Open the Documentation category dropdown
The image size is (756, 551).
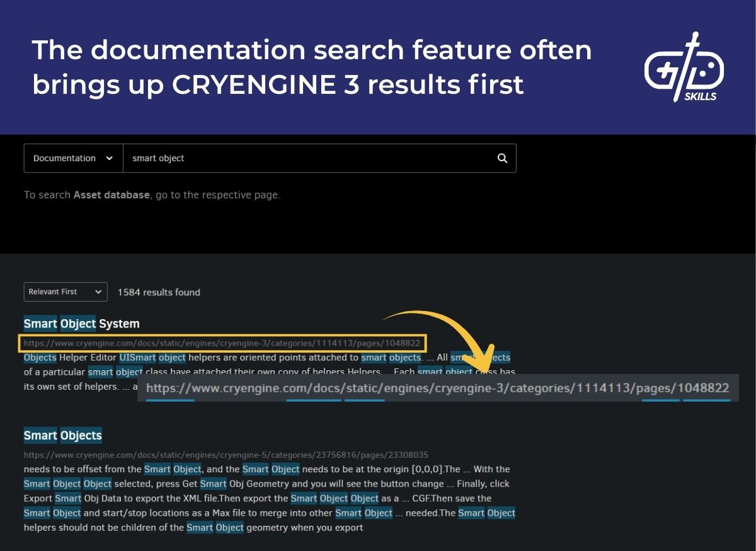tap(72, 158)
